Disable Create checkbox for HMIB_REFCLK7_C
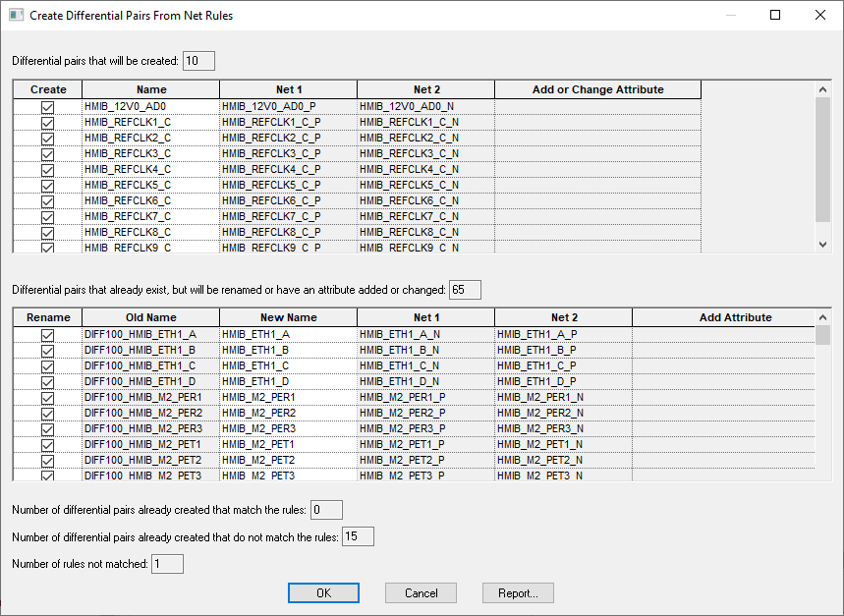The height and width of the screenshot is (616, 844). [47, 216]
